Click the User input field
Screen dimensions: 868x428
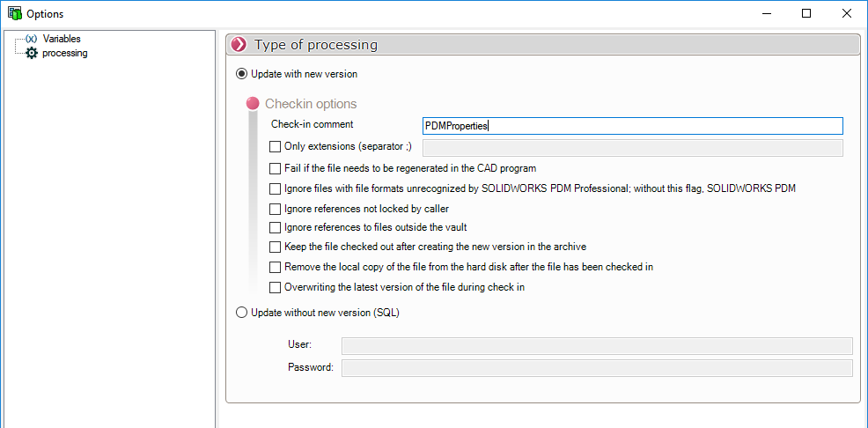point(596,345)
